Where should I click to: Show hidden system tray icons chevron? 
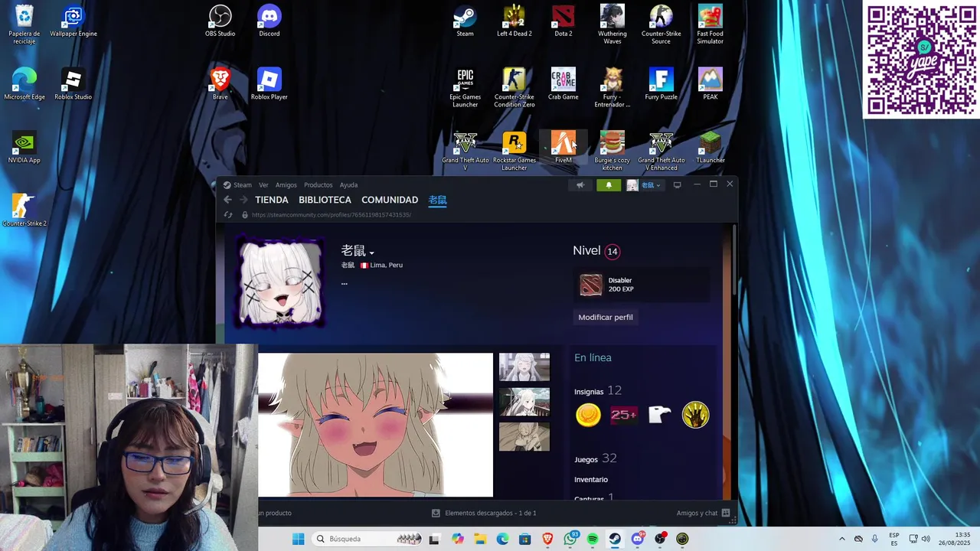(842, 539)
